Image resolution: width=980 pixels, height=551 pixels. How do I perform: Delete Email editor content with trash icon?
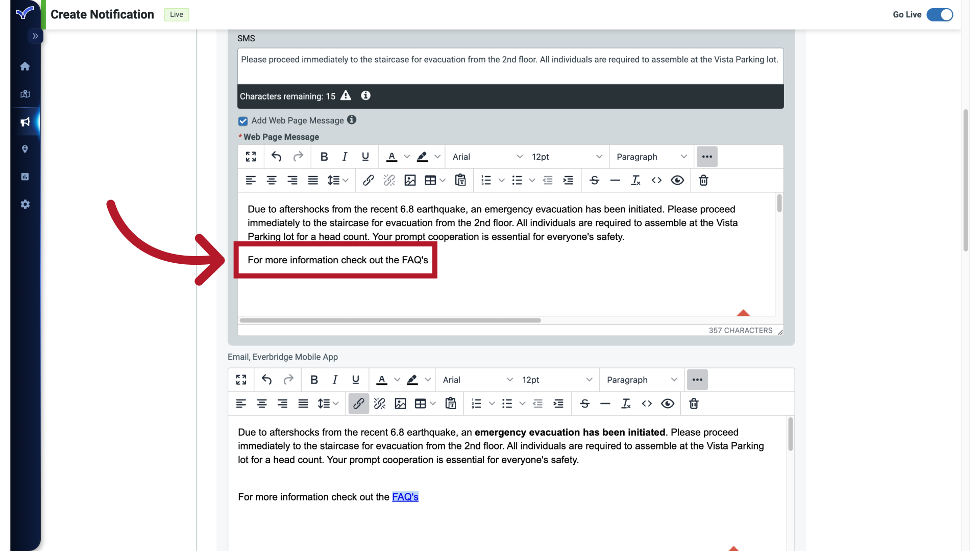[x=694, y=404]
